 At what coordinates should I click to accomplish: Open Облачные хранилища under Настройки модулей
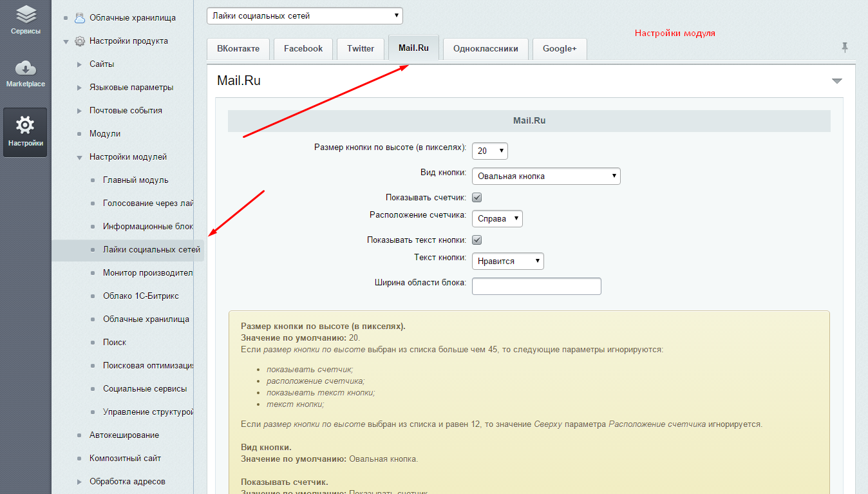coord(146,319)
